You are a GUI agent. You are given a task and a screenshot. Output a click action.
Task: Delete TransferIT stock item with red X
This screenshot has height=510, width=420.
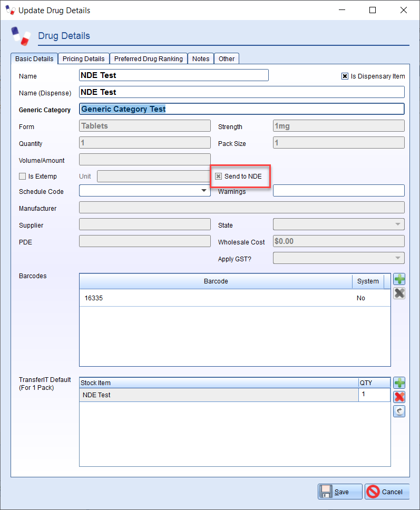pyautogui.click(x=399, y=397)
